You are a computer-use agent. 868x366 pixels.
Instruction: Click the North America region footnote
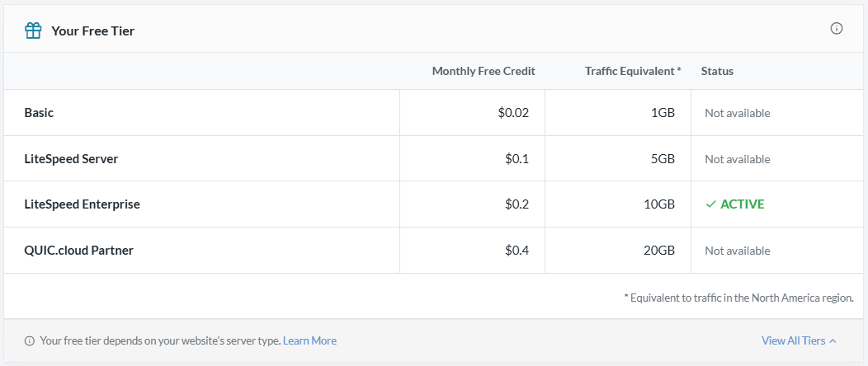coord(738,298)
